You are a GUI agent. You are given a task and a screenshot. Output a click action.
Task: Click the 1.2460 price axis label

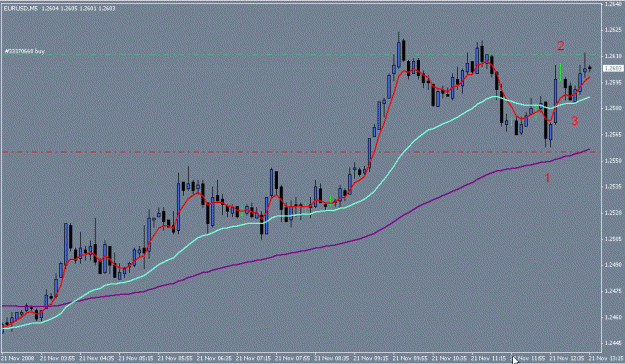(613, 317)
